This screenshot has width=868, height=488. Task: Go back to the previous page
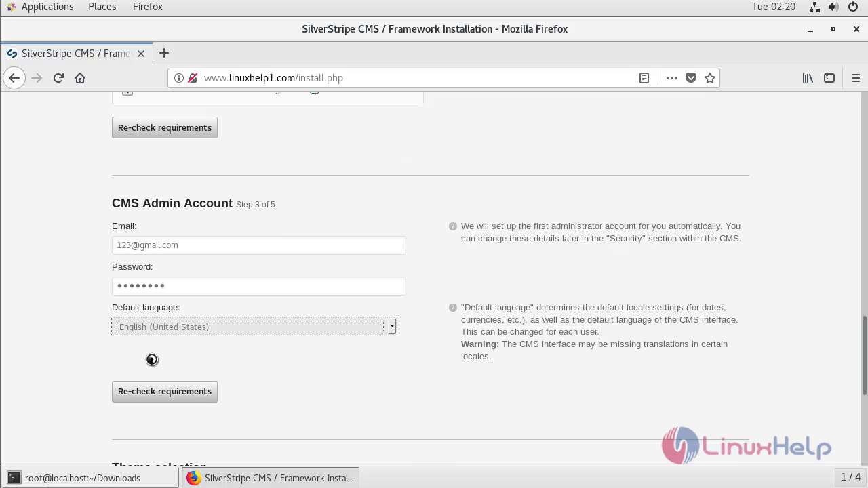(14, 78)
